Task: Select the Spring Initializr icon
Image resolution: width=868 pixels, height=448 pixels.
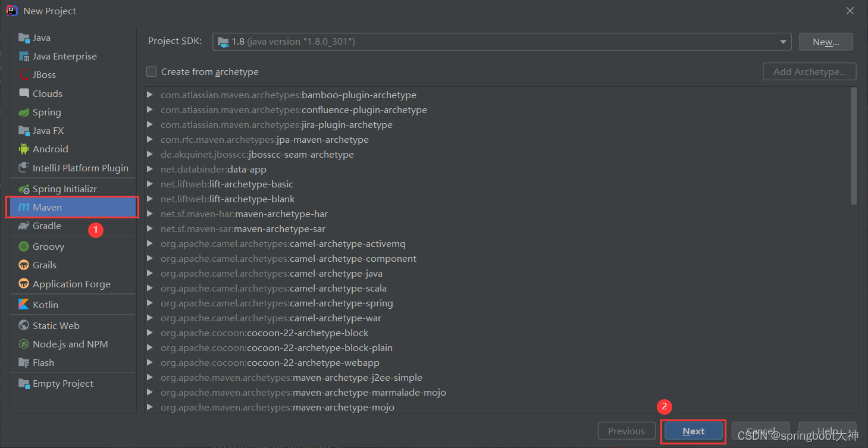Action: click(x=24, y=189)
